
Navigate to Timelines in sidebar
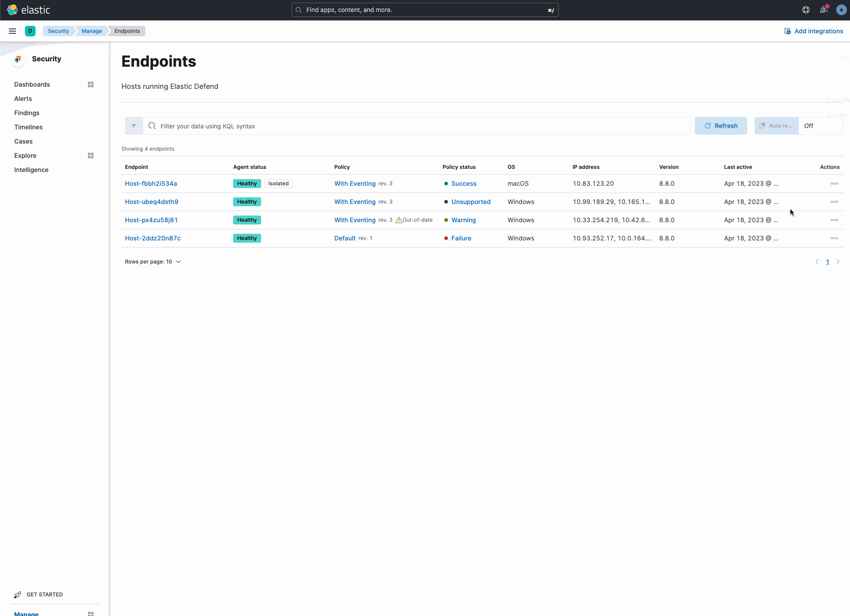coord(28,127)
